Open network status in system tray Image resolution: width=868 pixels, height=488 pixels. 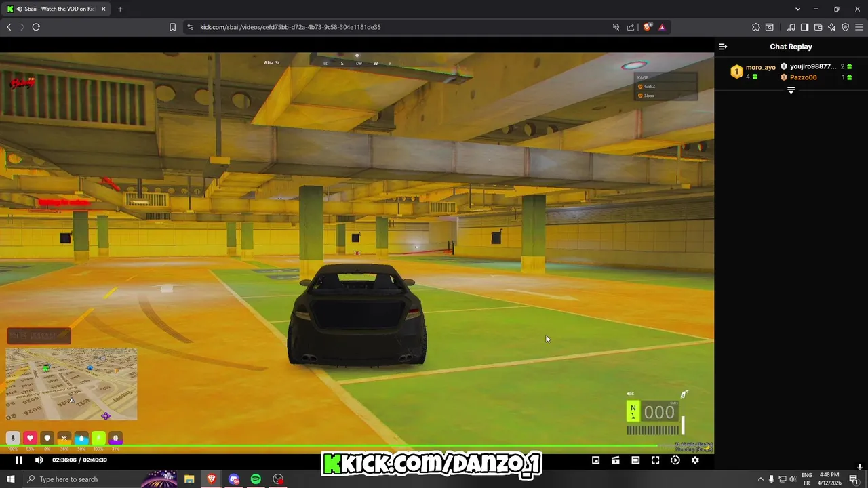pos(782,479)
